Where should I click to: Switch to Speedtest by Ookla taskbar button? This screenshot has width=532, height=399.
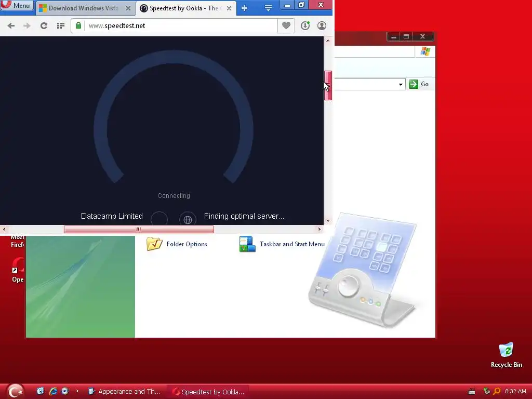coord(209,392)
